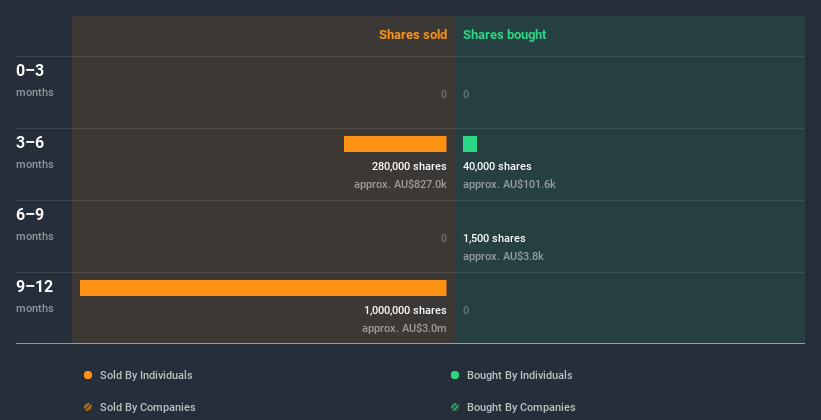Click the orange dot beside Sold By Individuals
Screen dimensions: 821x420
coord(88,375)
